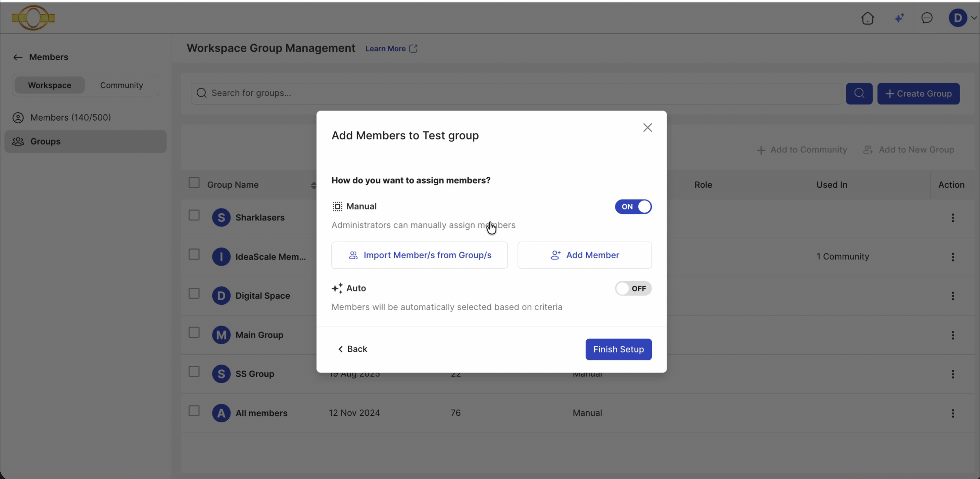Click Finish Setup button
This screenshot has width=980, height=479.
618,350
